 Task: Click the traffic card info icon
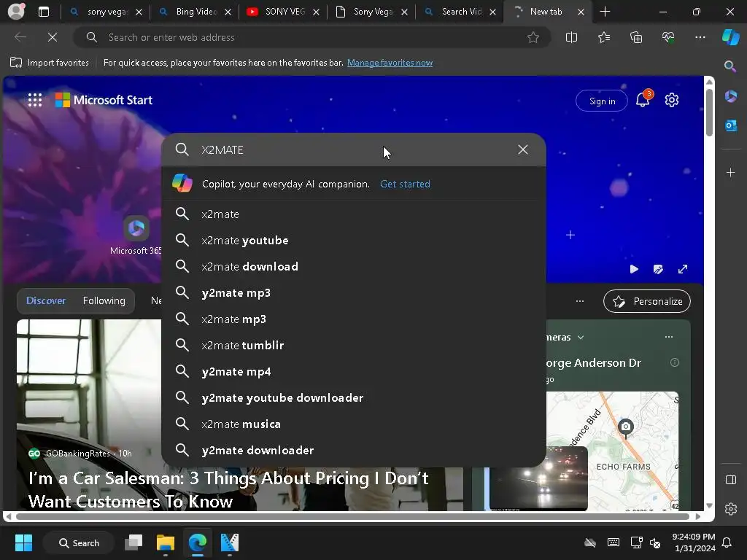(x=675, y=362)
